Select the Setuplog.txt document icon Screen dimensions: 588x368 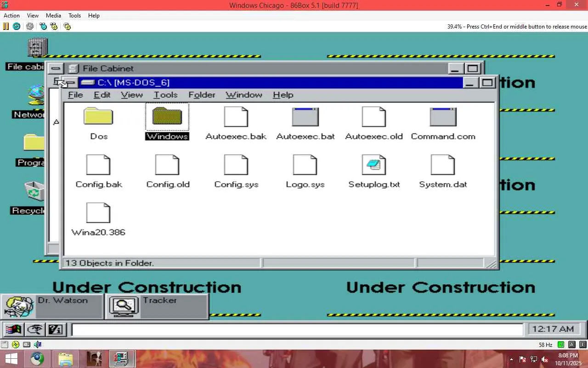(x=374, y=165)
